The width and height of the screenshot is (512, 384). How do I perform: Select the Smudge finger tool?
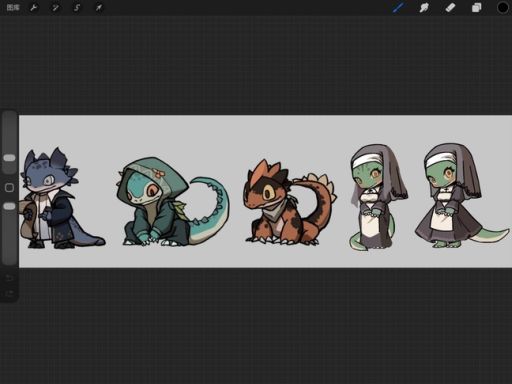coord(424,7)
